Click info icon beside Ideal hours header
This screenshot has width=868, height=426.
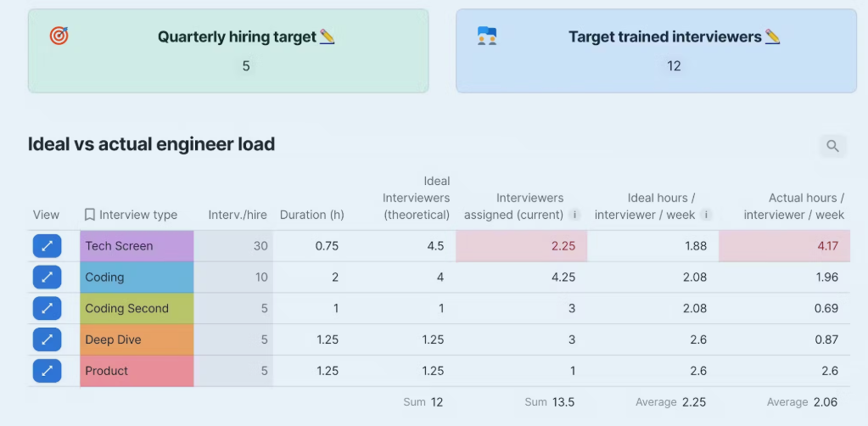pos(706,215)
